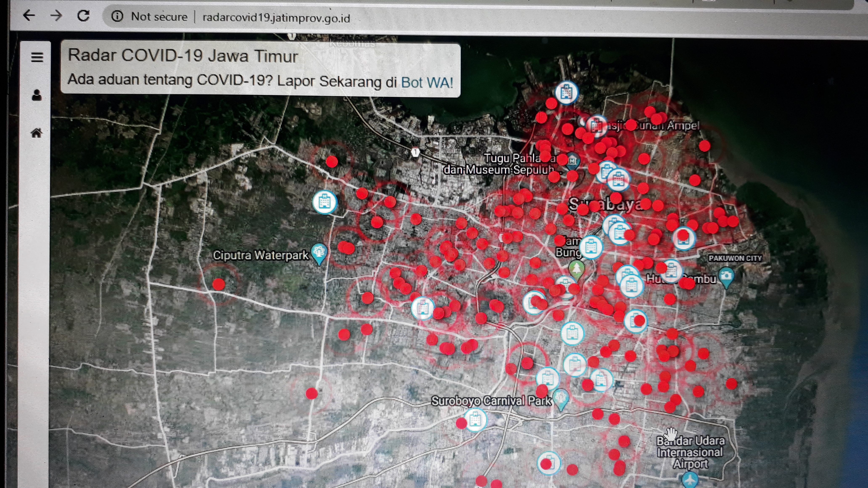Click the Pakuwon City camera pin
Image resolution: width=868 pixels, height=488 pixels.
tap(726, 277)
